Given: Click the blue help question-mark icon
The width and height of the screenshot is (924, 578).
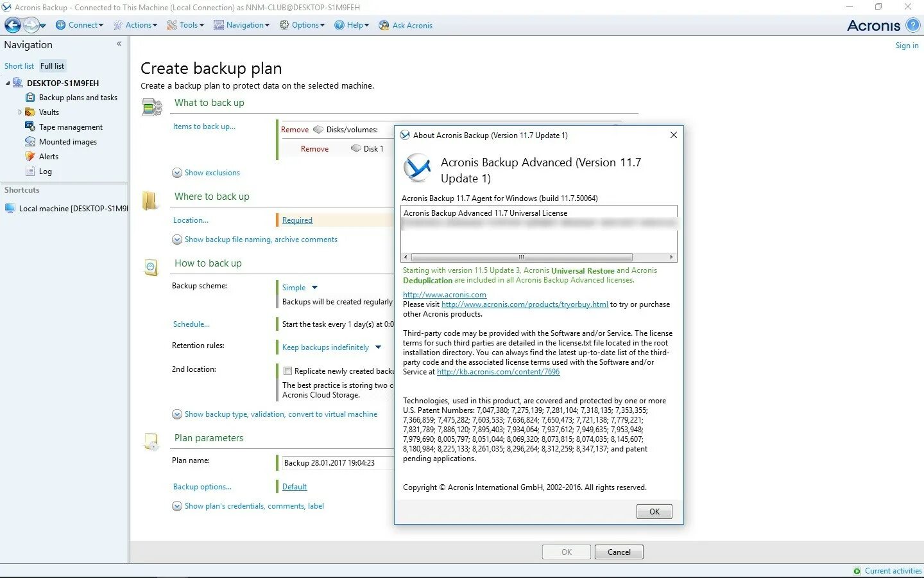Looking at the screenshot, I should coord(913,25).
